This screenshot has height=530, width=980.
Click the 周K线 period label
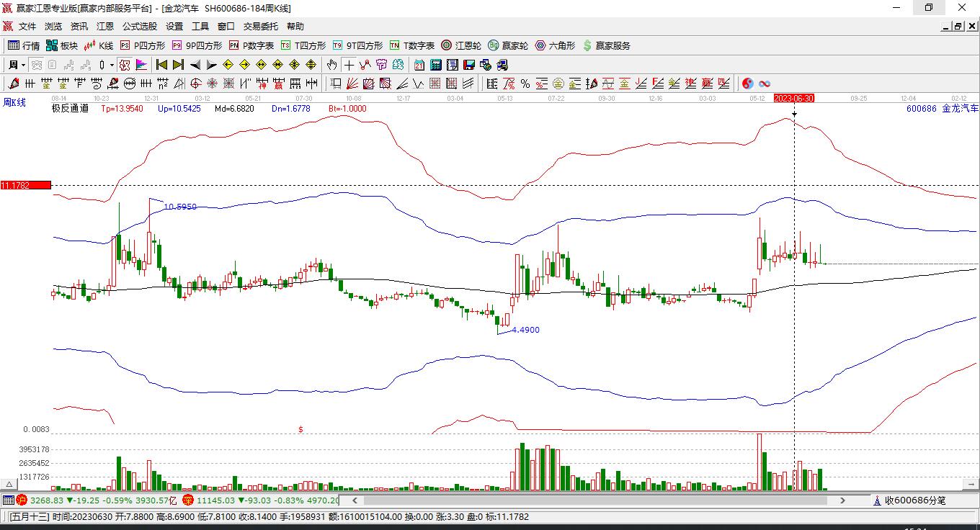[14, 102]
